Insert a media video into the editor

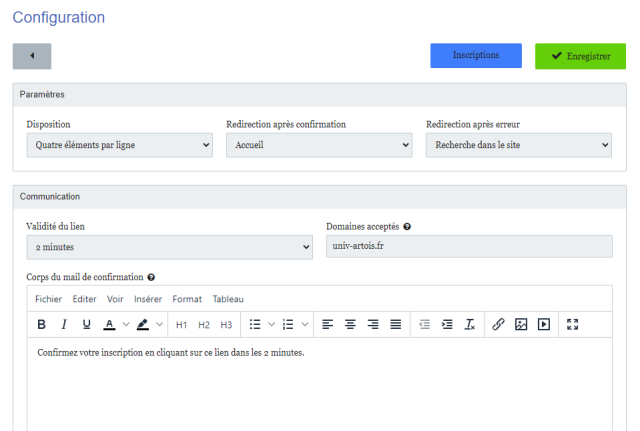click(544, 324)
